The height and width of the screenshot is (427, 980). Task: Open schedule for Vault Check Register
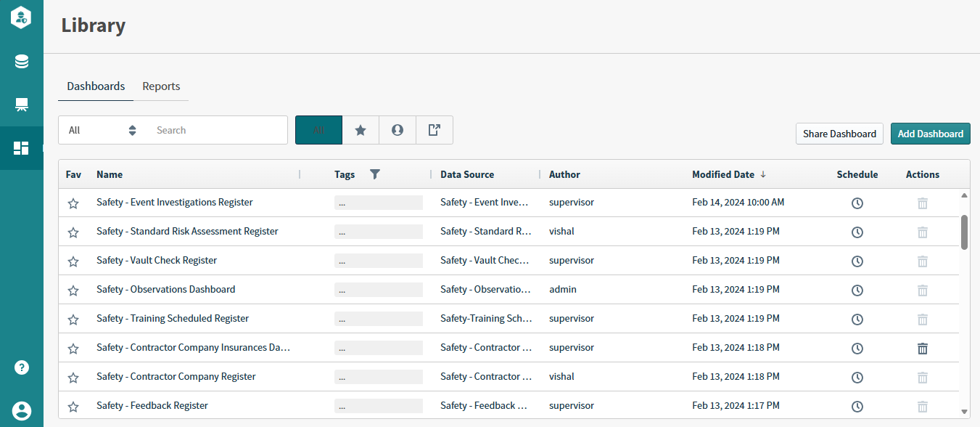857,261
